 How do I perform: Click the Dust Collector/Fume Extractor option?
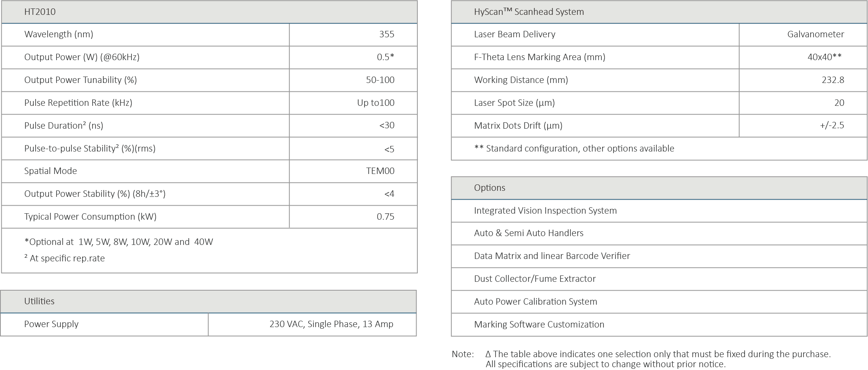(535, 279)
